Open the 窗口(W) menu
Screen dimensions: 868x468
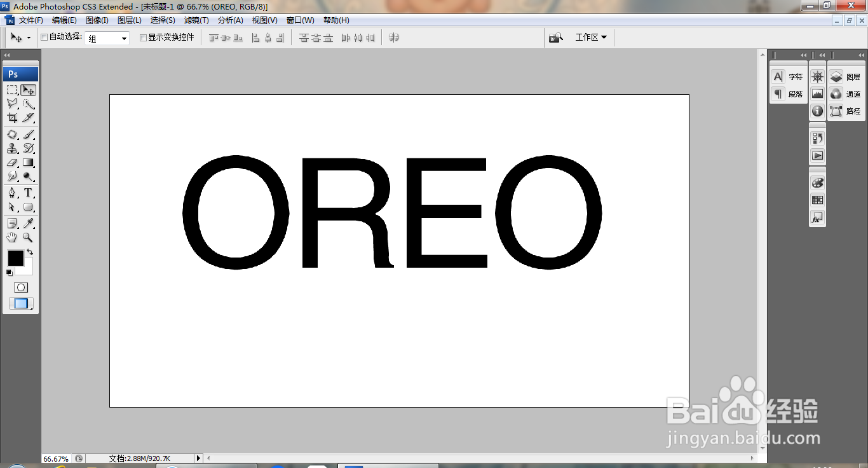pos(300,20)
